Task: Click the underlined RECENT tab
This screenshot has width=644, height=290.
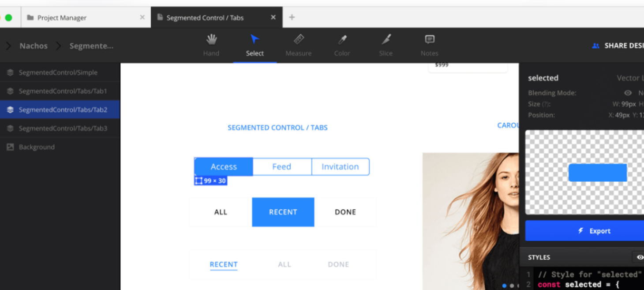Action: pyautogui.click(x=224, y=264)
